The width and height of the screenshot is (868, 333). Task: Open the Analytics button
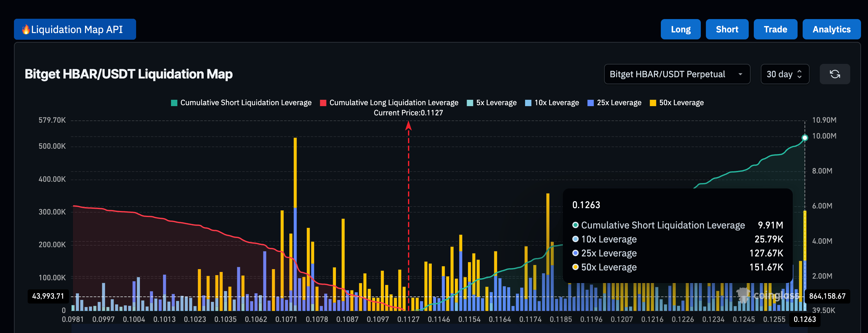[x=831, y=29]
